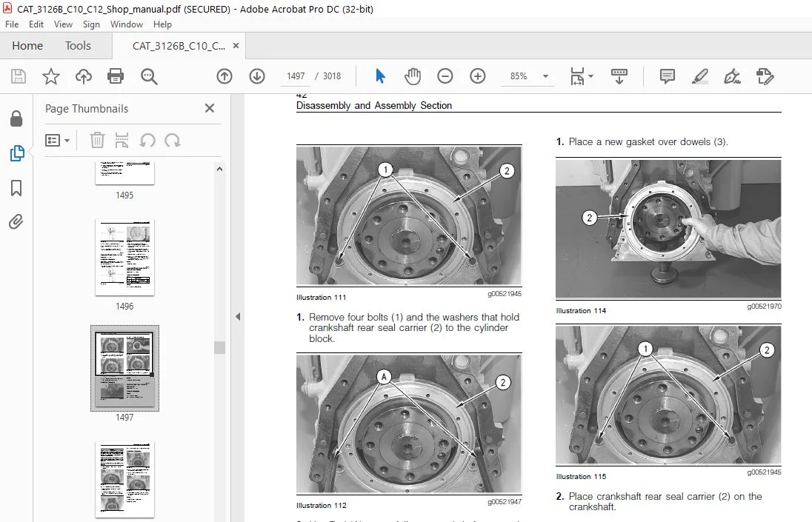Open the Sign document pen tool
The height and width of the screenshot is (522, 812).
pyautogui.click(x=732, y=76)
